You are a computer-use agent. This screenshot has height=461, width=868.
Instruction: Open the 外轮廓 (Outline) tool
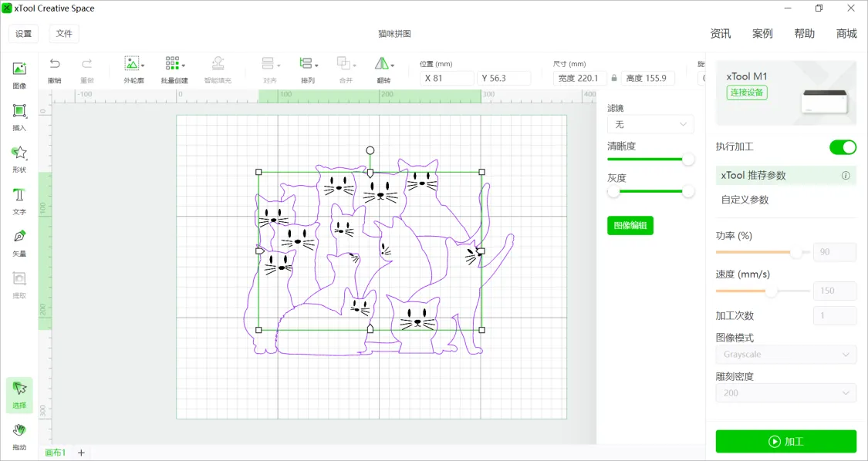pyautogui.click(x=133, y=70)
